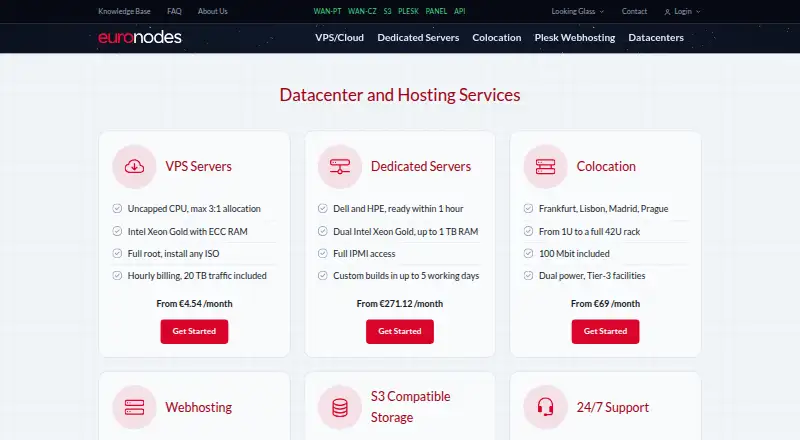800x440 pixels.
Task: Open the Contact link
Action: 634,11
